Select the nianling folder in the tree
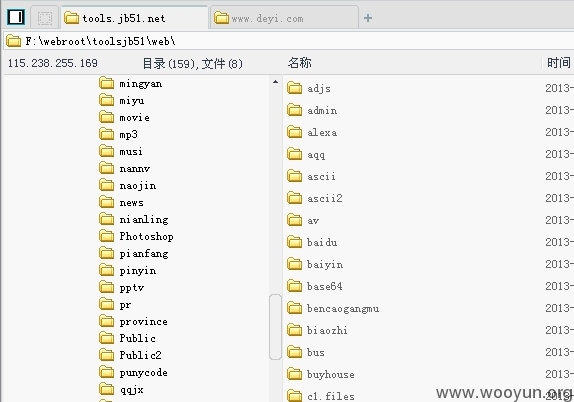Screen dimensions: 574x402 pyautogui.click(x=134, y=219)
